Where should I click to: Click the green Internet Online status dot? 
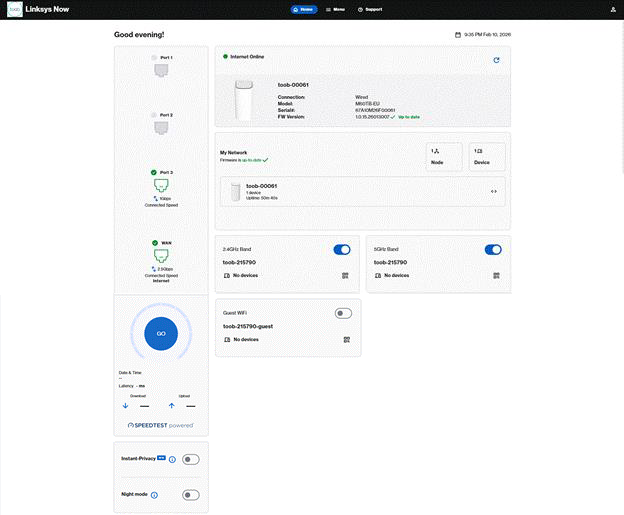click(x=225, y=57)
